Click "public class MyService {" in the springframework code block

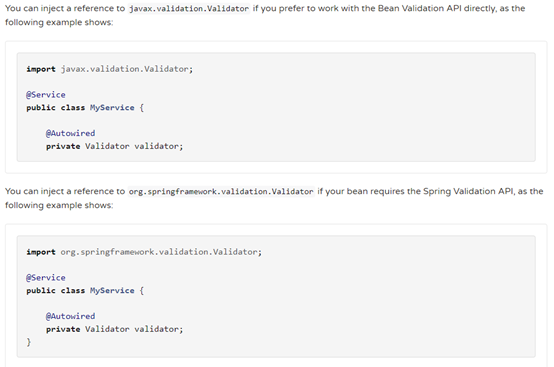[x=85, y=291]
